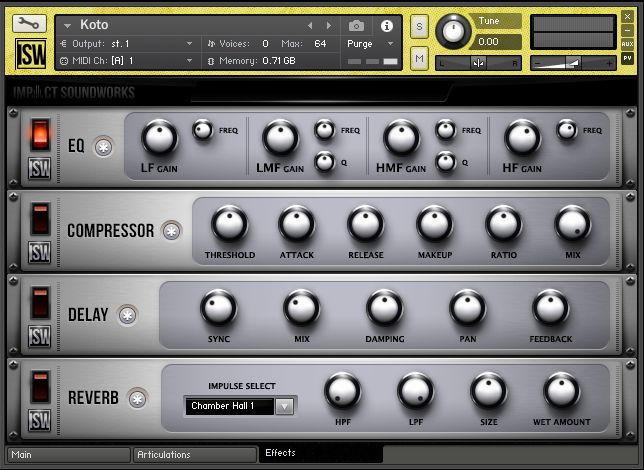Viewport: 644px width, 470px height.
Task: Click the Memory icon
Action: [x=211, y=61]
